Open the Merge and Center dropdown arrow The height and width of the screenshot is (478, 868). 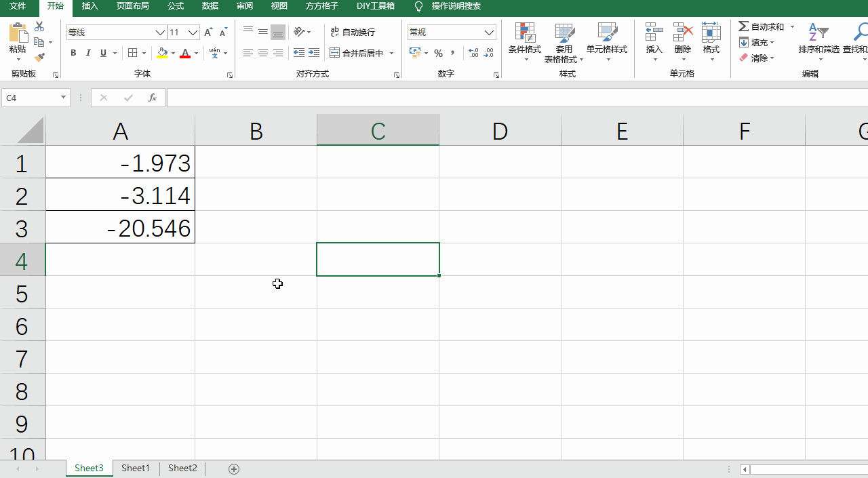click(392, 53)
